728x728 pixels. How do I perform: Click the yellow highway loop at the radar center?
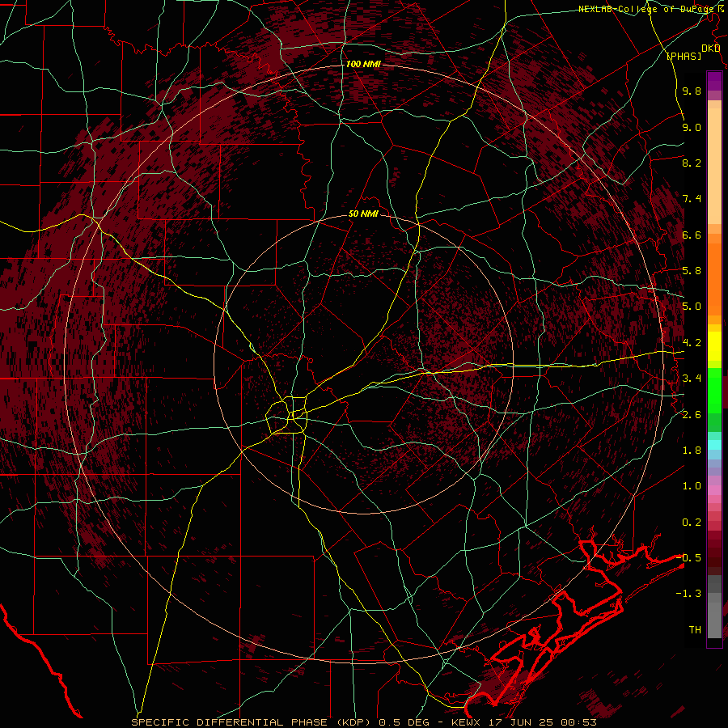287,415
